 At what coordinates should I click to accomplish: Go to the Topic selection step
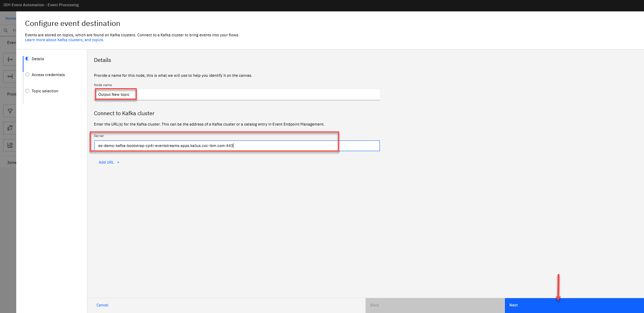(45, 91)
